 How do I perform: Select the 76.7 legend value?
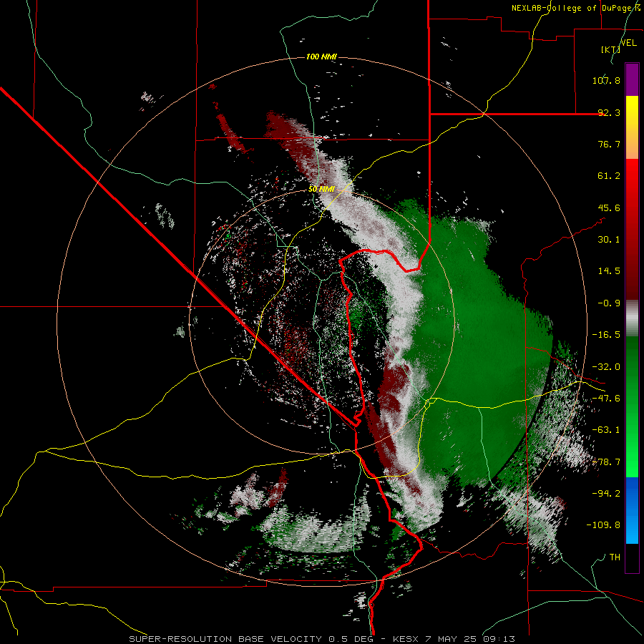pos(609,144)
